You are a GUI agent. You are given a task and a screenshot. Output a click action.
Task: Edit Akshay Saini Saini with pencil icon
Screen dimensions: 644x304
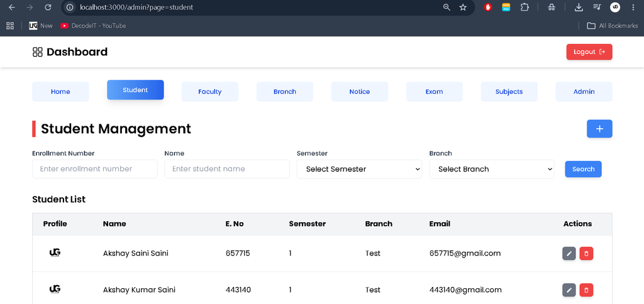tap(569, 254)
